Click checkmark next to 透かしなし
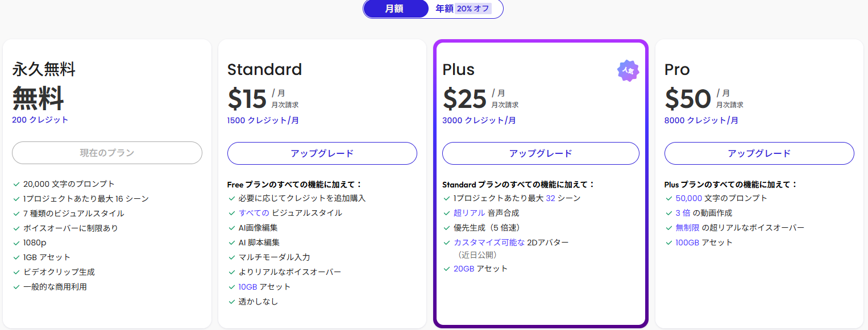 click(231, 302)
